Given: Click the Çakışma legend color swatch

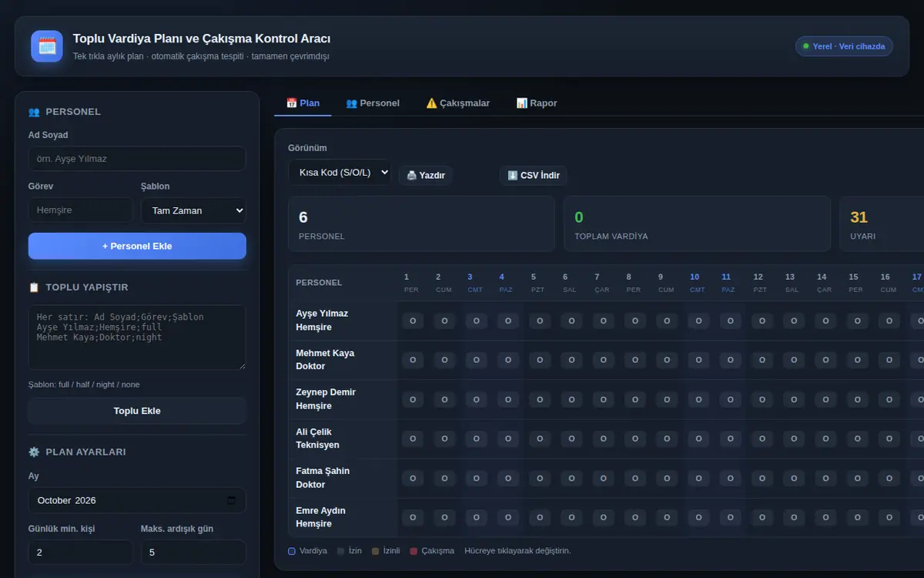Looking at the screenshot, I should click(413, 551).
